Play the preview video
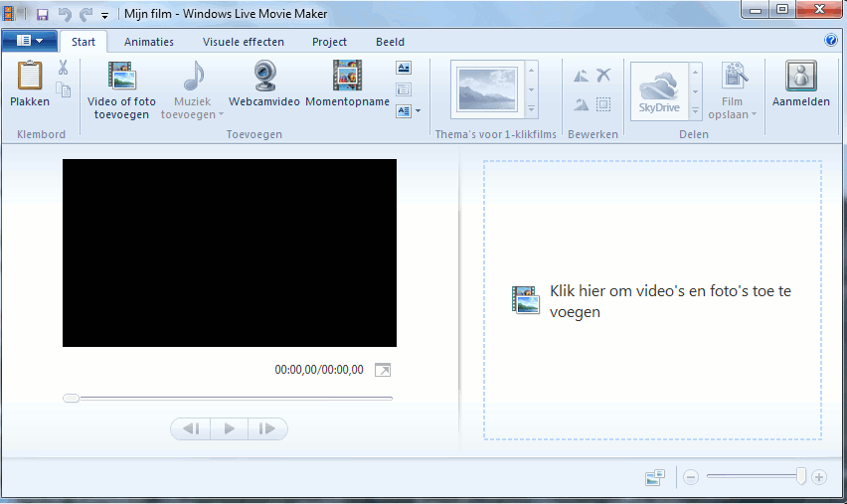847x504 pixels. [229, 428]
